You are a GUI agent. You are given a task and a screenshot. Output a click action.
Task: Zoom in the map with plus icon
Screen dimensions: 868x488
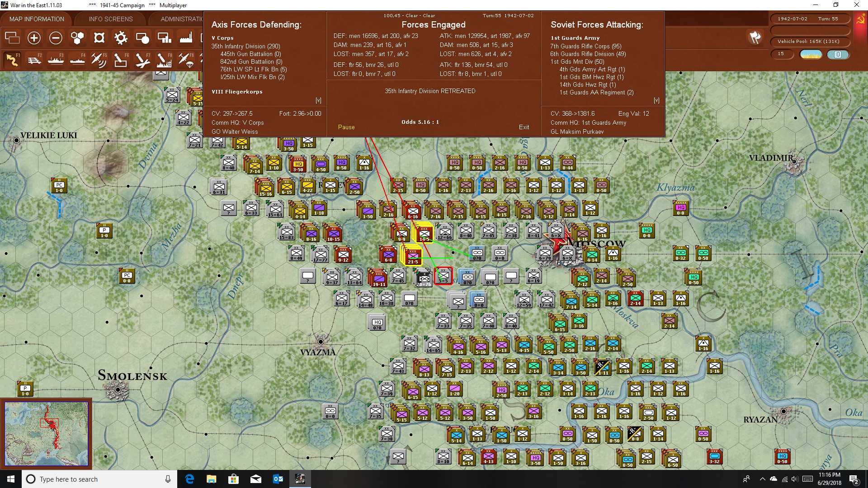[34, 38]
